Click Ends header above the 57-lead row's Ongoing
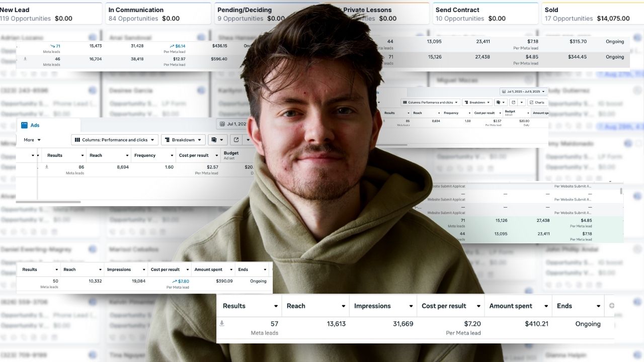Image resolution: width=644 pixels, height=362 pixels. pyautogui.click(x=578, y=306)
